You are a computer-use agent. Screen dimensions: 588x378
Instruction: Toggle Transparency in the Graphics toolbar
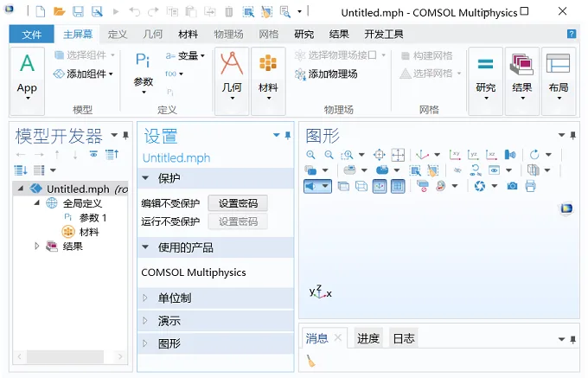[x=343, y=186]
